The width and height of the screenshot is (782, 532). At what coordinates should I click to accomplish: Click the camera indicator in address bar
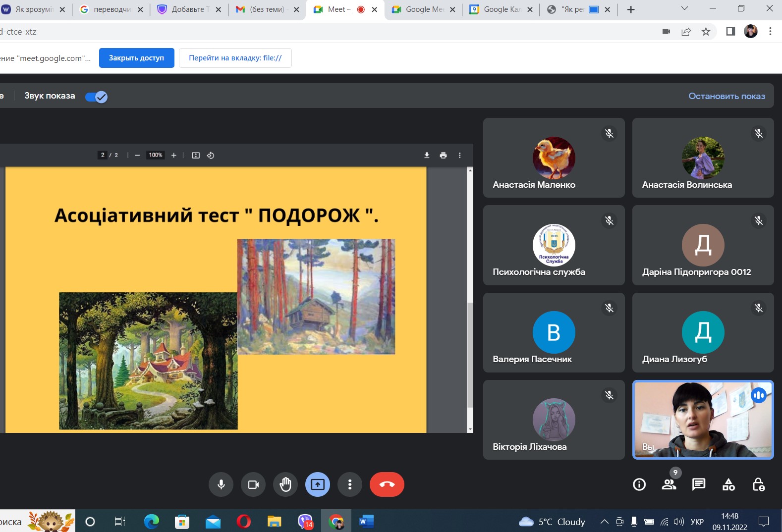pos(666,32)
